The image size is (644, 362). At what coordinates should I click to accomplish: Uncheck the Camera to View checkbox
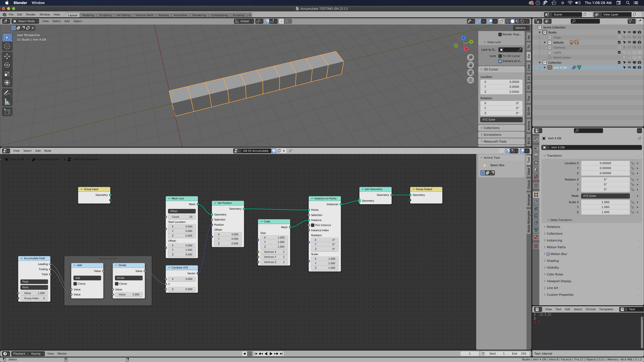pos(500,61)
